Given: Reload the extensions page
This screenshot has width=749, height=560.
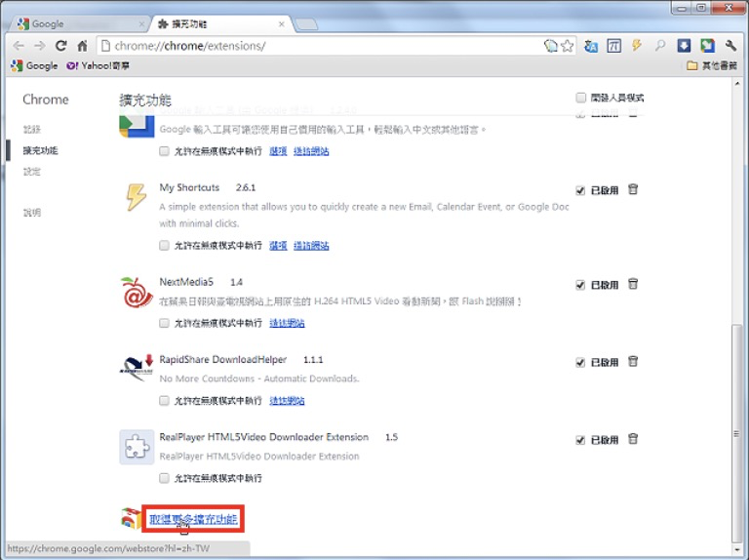Looking at the screenshot, I should pyautogui.click(x=60, y=46).
